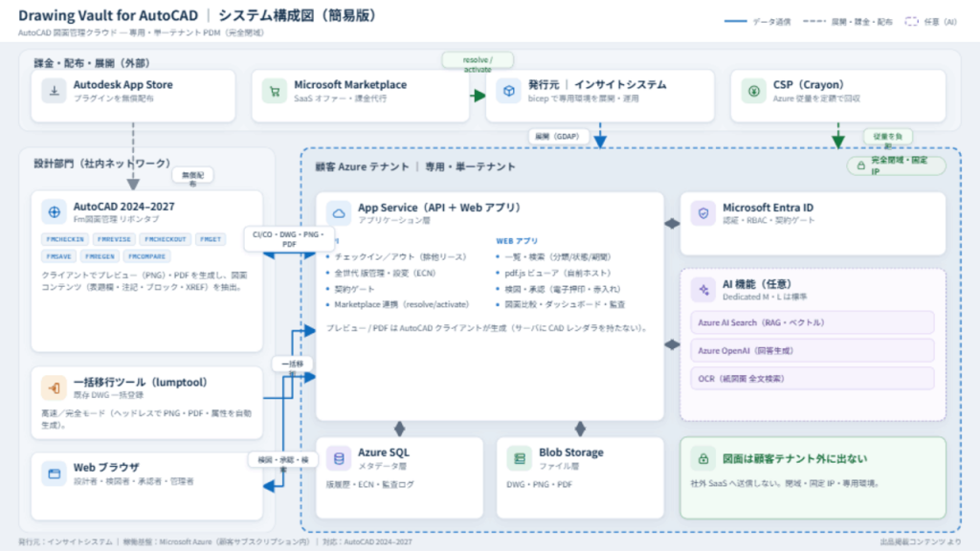Click the orange import icon for 一括移行ツール
Image resolution: width=980 pixels, height=551 pixels.
tap(55, 387)
